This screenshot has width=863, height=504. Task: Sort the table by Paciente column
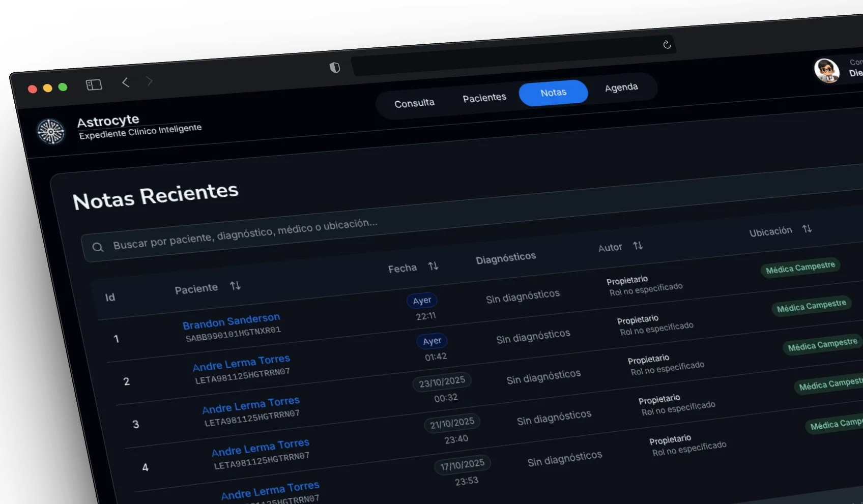pyautogui.click(x=235, y=286)
